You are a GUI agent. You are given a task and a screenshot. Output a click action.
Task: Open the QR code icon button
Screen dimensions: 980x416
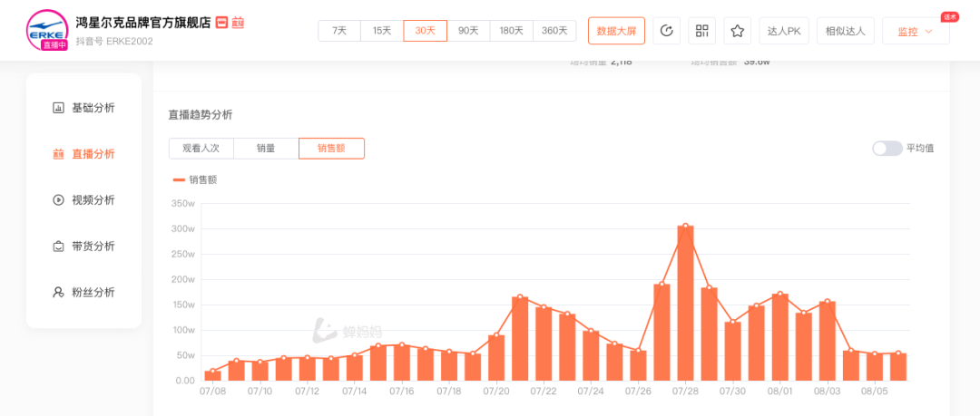701,31
